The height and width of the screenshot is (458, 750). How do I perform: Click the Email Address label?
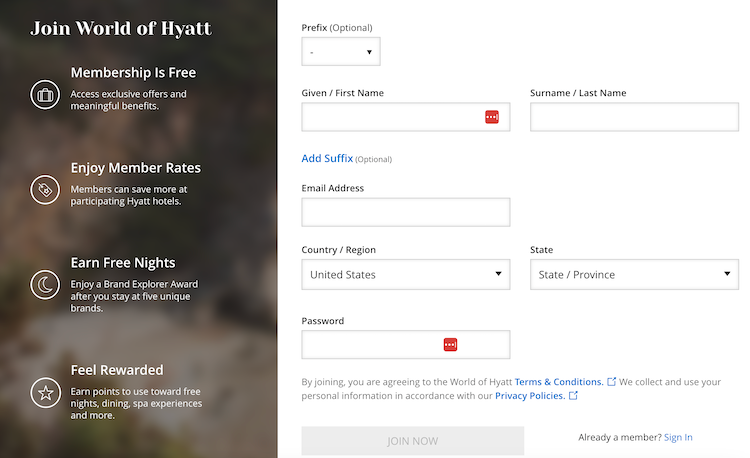pos(332,188)
